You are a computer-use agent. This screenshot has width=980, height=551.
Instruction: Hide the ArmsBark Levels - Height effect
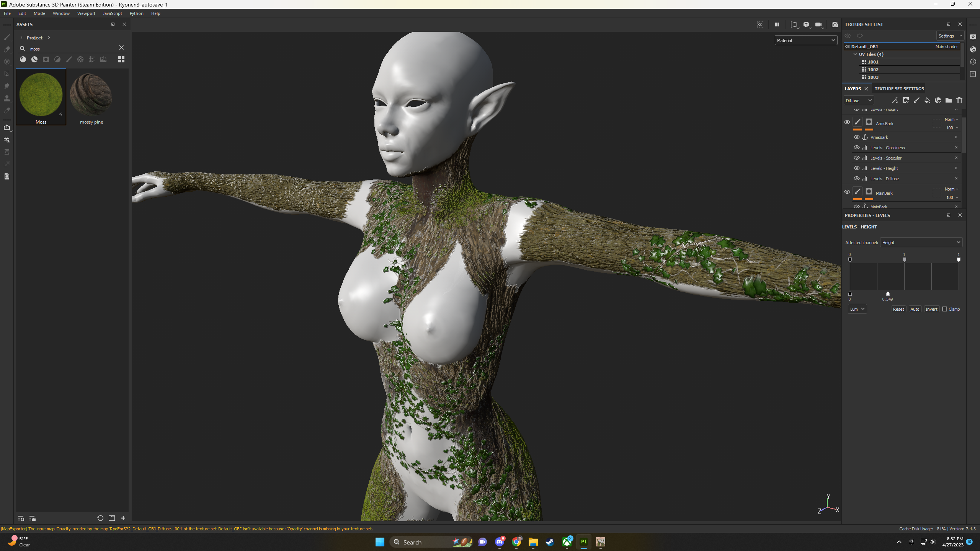(857, 168)
